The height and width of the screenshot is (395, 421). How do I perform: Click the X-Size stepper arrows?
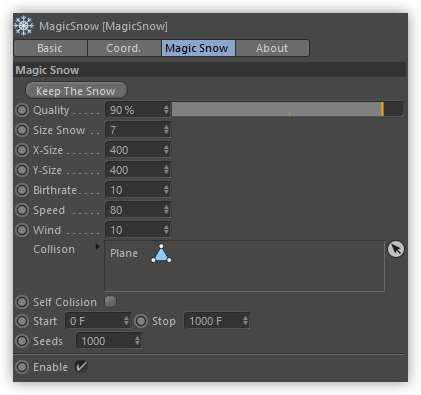[x=166, y=150]
